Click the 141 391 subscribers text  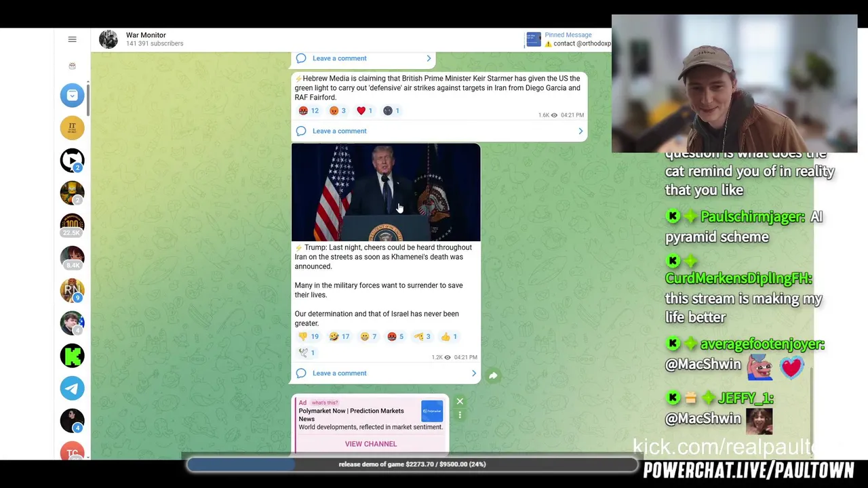click(155, 44)
